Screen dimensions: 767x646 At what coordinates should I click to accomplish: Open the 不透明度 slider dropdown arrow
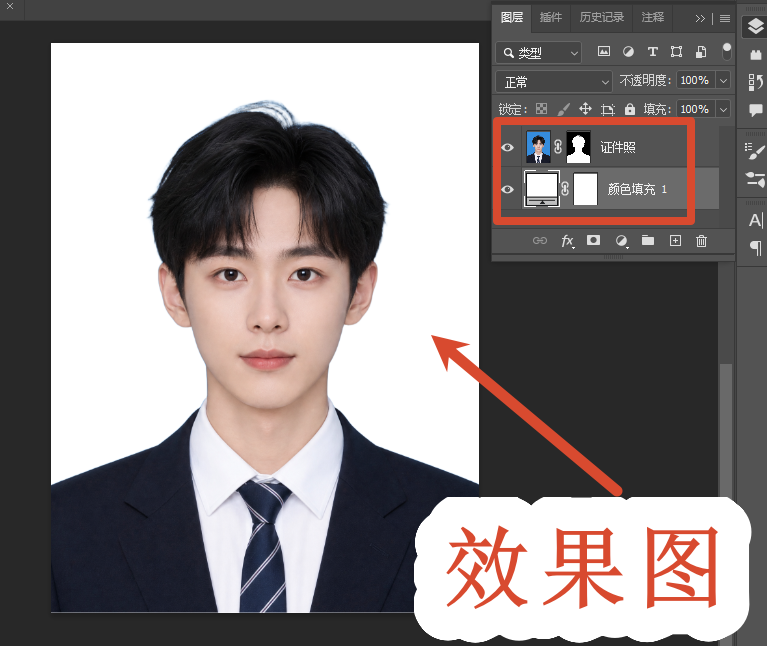723,80
